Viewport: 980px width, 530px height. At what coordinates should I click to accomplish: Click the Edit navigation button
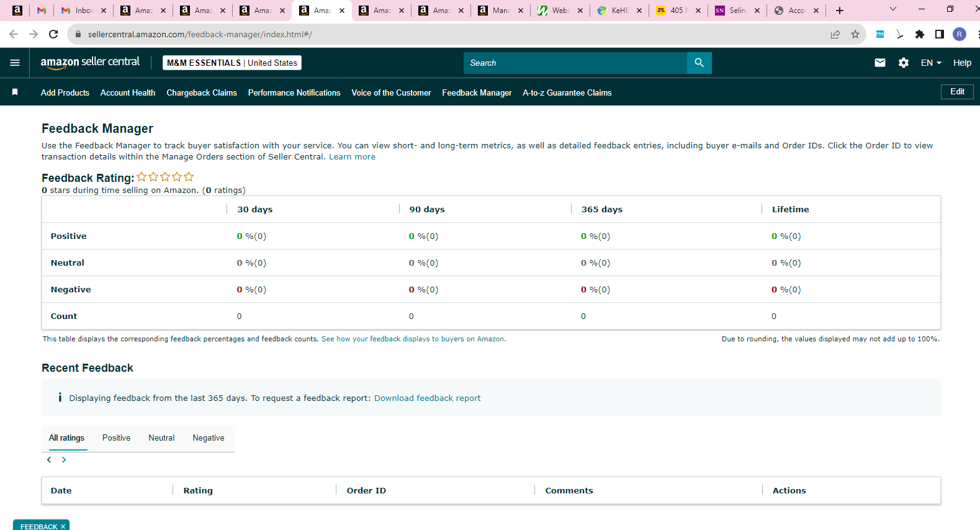click(957, 92)
